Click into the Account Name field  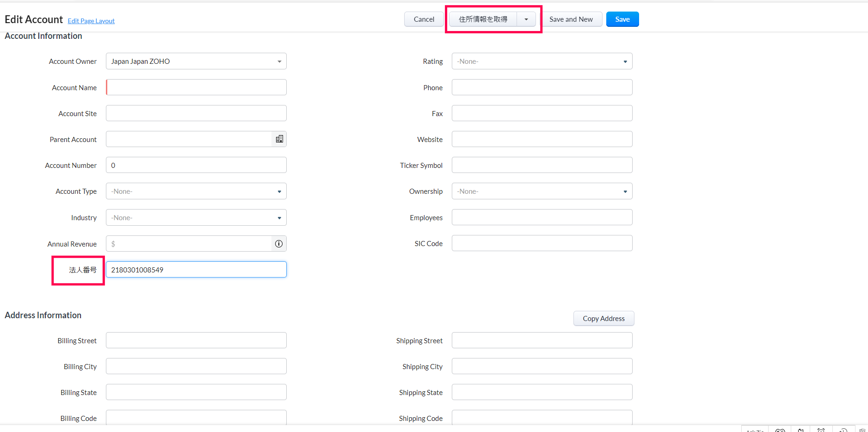pyautogui.click(x=196, y=87)
